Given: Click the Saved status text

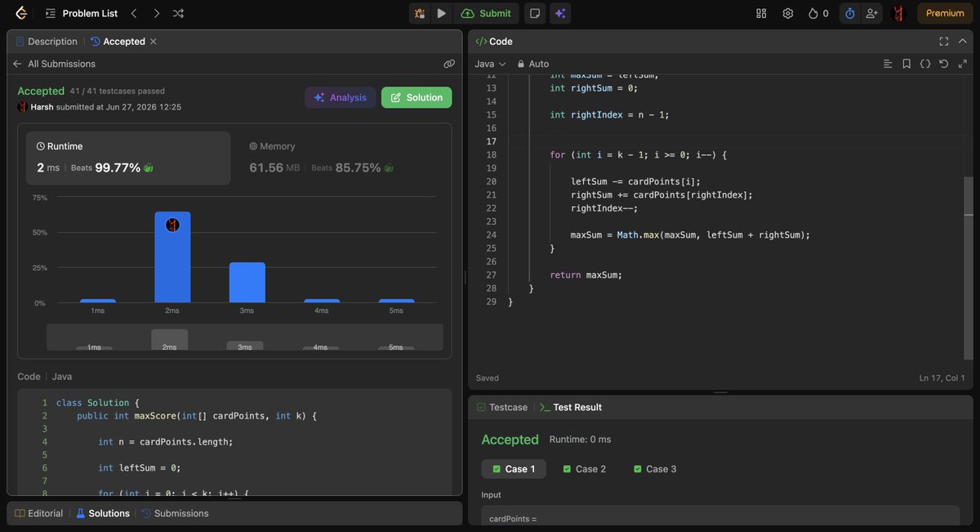Looking at the screenshot, I should pos(488,378).
